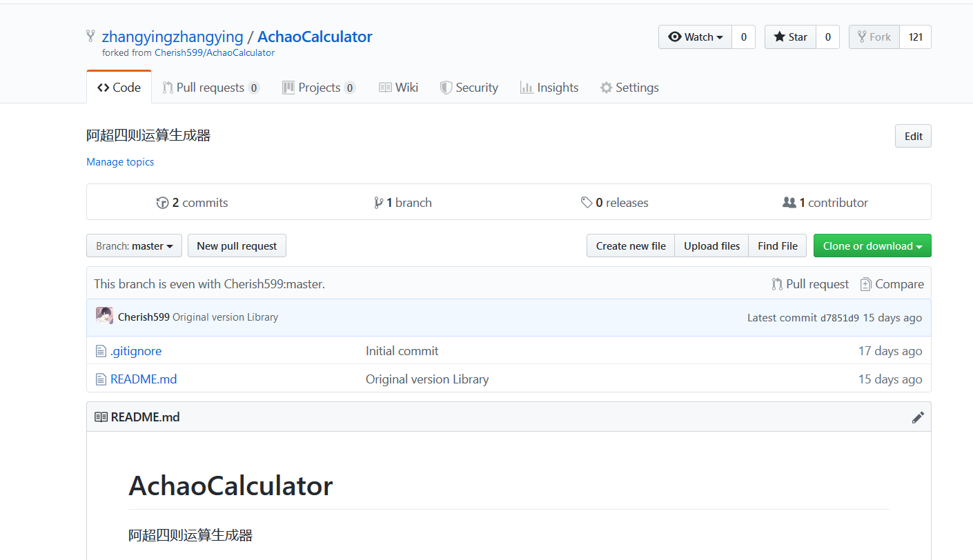Screen dimensions: 973x560
Task: Click the fork count 121
Action: [x=916, y=37]
